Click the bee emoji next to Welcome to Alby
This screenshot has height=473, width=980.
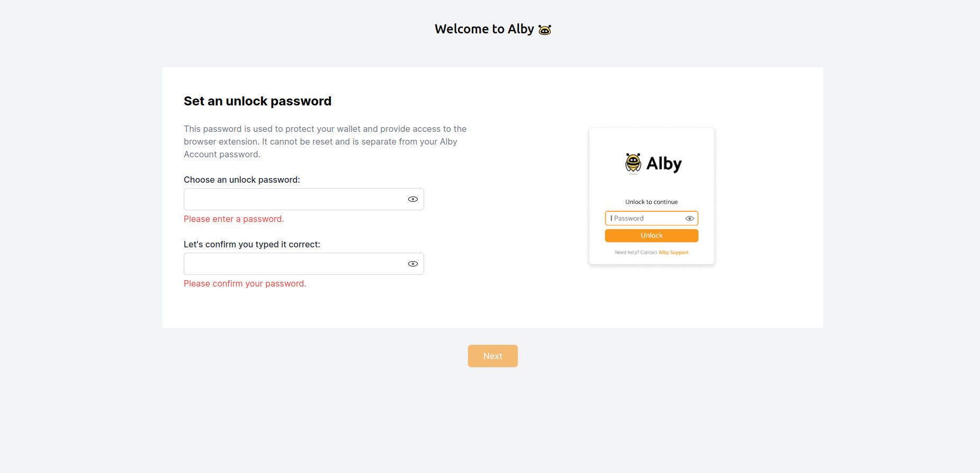coord(544,29)
